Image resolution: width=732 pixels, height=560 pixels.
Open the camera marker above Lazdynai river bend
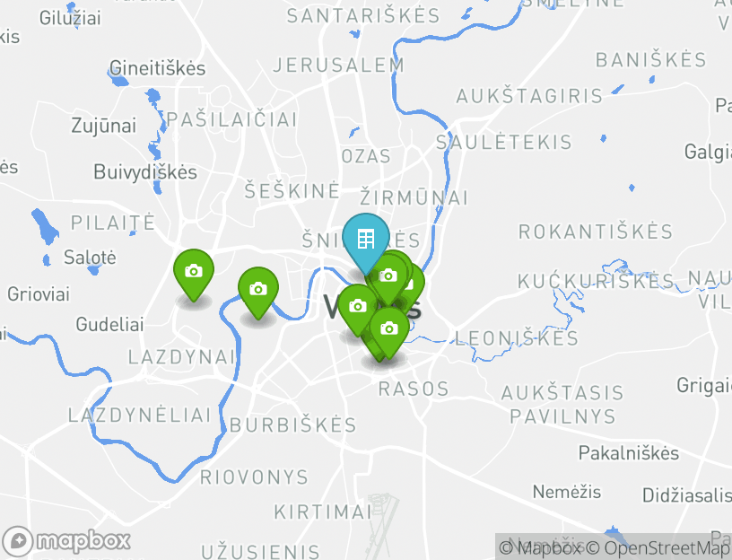pos(258,293)
